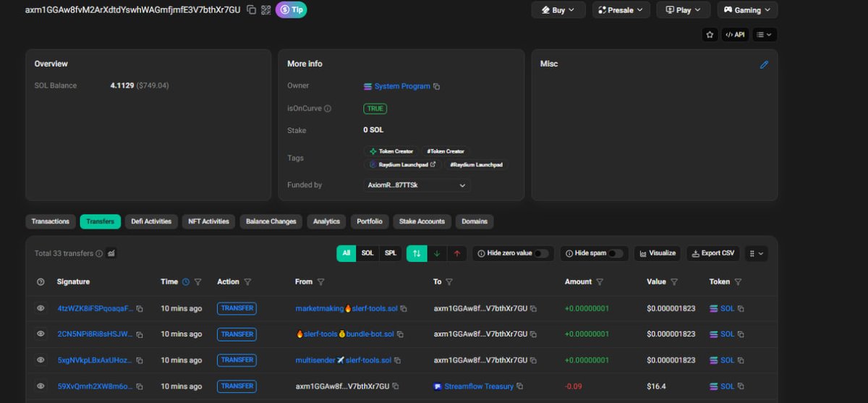Preview the 2CN5NPi8Ri8sHSJW transaction with eye icon
This screenshot has height=403, width=868.
(x=41, y=334)
